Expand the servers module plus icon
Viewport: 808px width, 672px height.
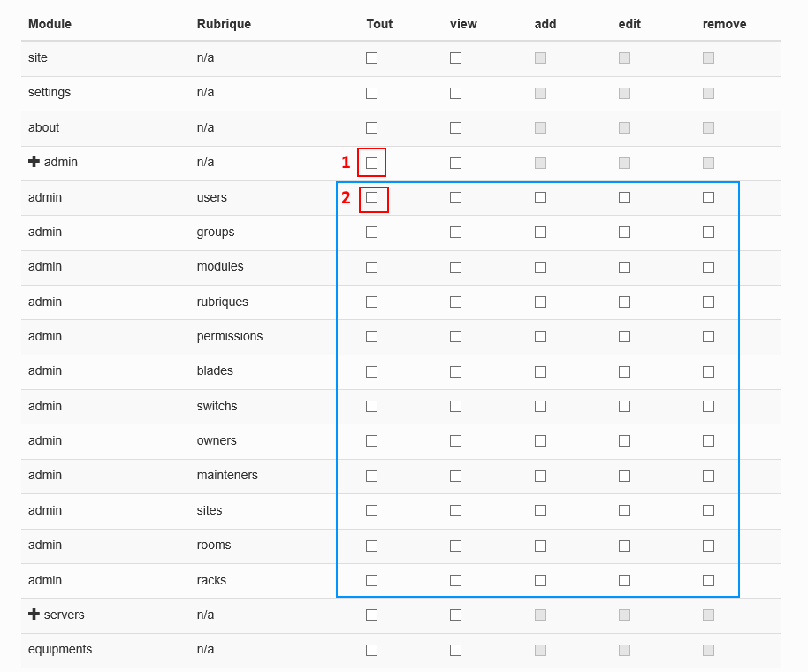[x=34, y=615]
